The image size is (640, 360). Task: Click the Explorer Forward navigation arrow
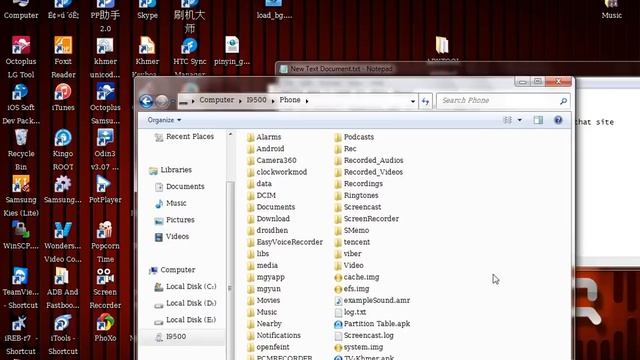(x=162, y=101)
